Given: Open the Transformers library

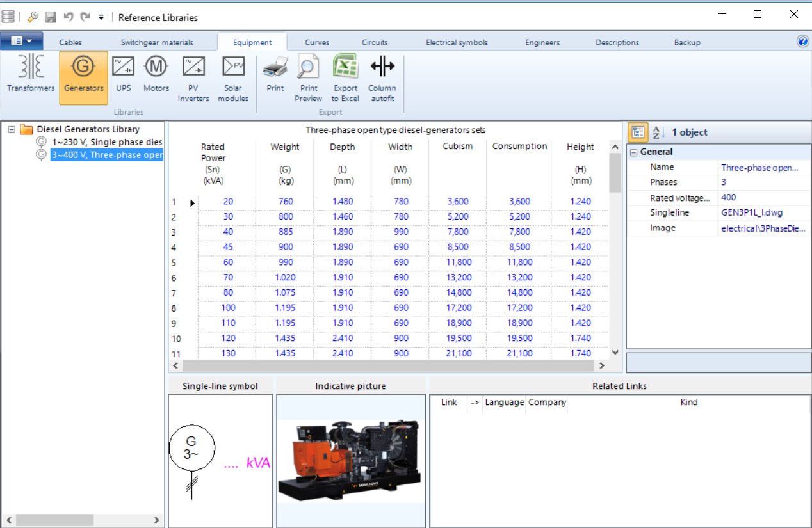Looking at the screenshot, I should coord(30,76).
